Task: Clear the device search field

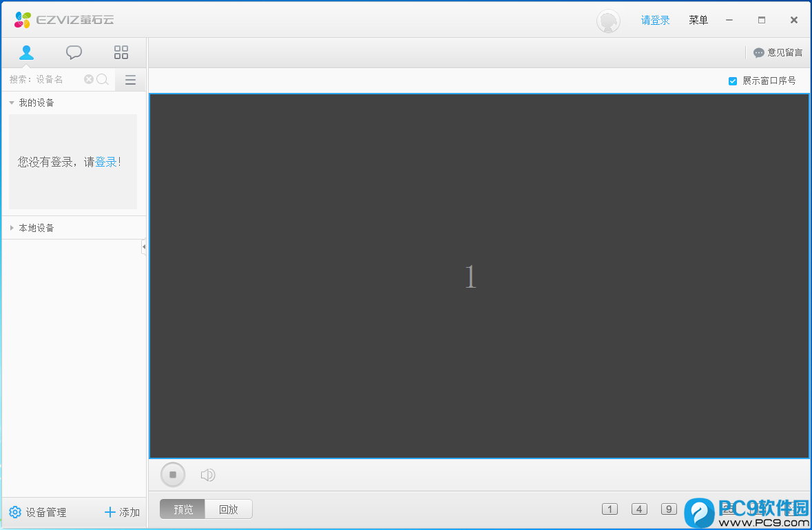Action: click(x=89, y=79)
